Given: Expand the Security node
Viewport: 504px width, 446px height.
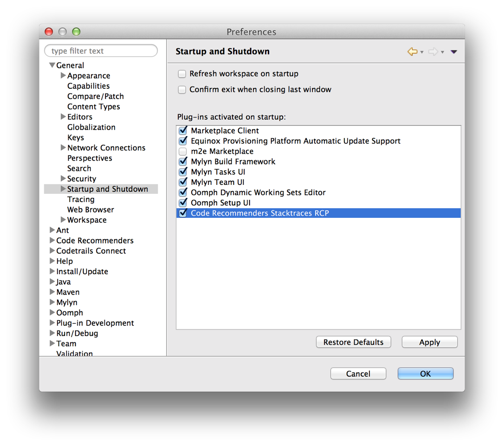Looking at the screenshot, I should (x=63, y=178).
